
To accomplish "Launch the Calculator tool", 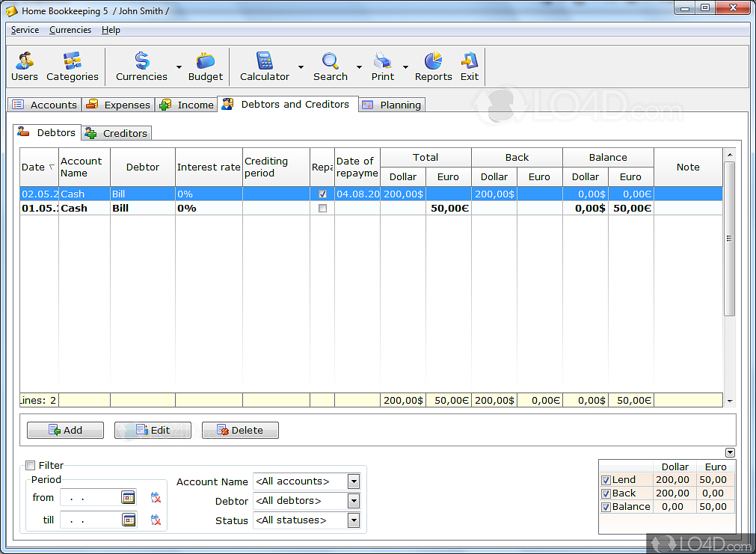I will pyautogui.click(x=265, y=67).
